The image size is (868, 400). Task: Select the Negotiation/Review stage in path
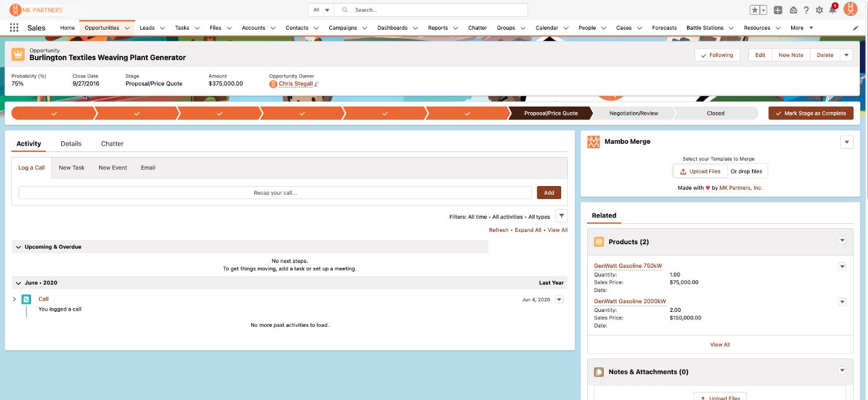click(x=633, y=113)
